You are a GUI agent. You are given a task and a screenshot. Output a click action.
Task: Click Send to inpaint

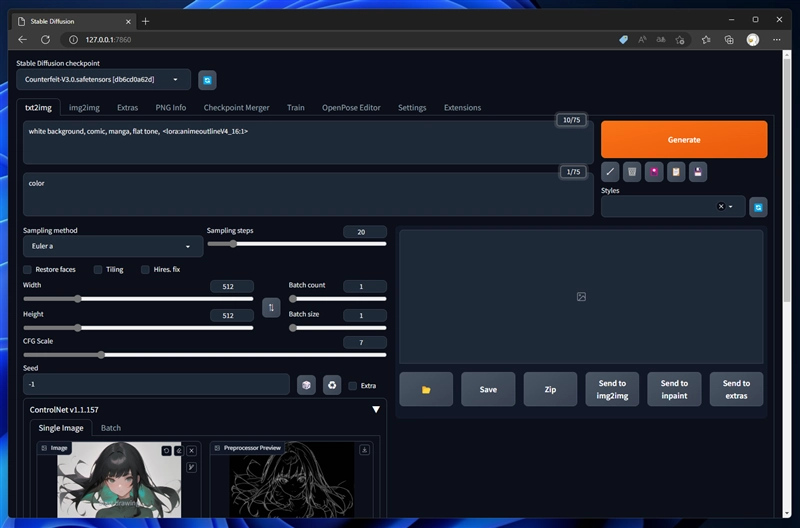click(x=674, y=389)
